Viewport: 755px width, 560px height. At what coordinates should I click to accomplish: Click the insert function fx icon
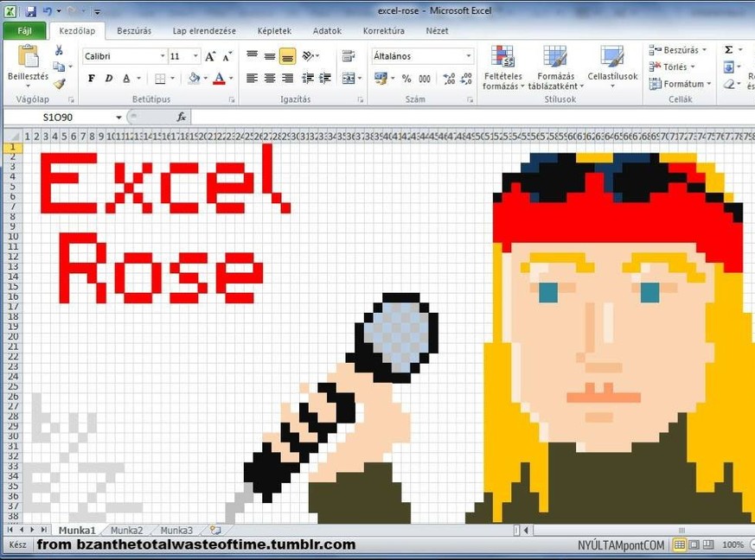pos(182,117)
